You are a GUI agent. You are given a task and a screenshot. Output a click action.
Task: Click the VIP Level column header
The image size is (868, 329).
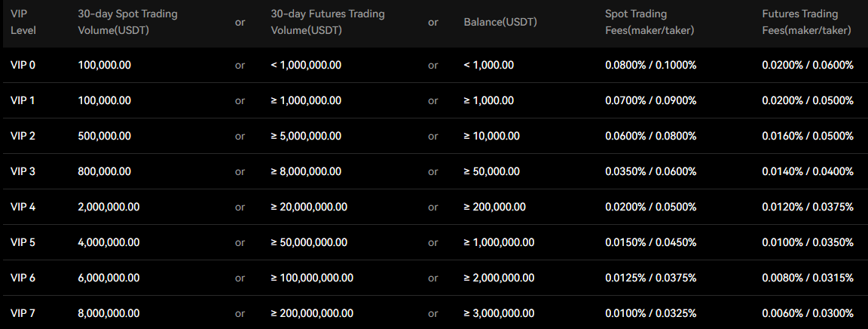(23, 22)
